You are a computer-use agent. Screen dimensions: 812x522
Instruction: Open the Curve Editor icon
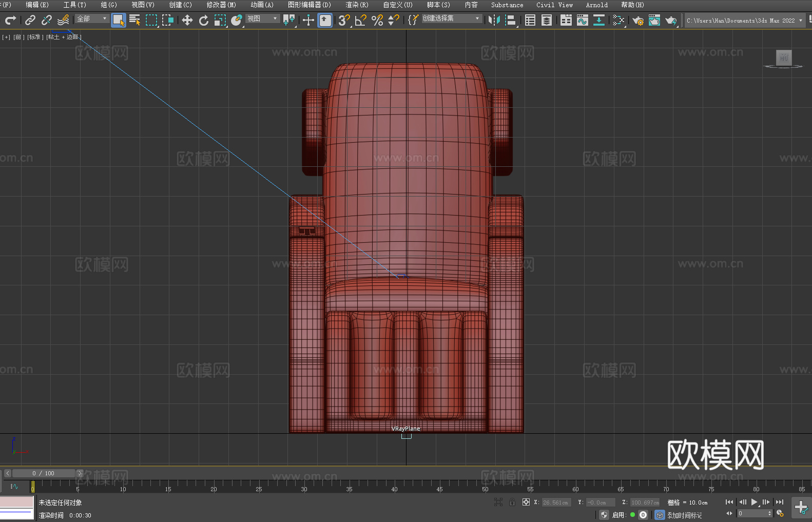[x=582, y=20]
